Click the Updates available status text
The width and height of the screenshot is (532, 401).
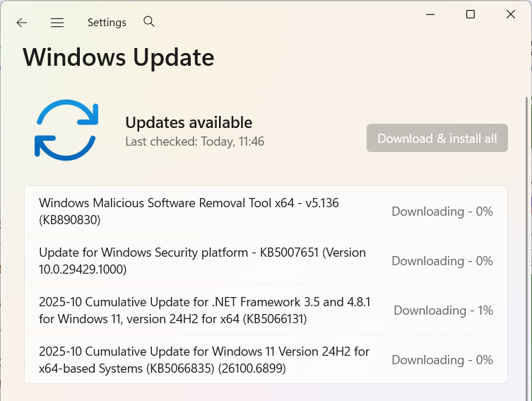point(189,122)
